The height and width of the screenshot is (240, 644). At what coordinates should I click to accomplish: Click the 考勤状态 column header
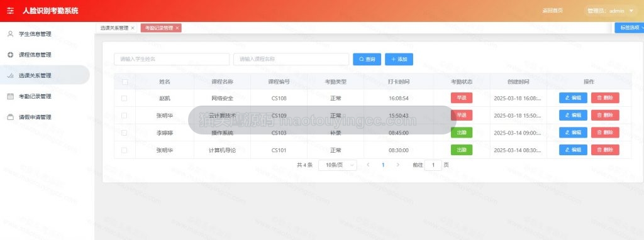point(462,82)
